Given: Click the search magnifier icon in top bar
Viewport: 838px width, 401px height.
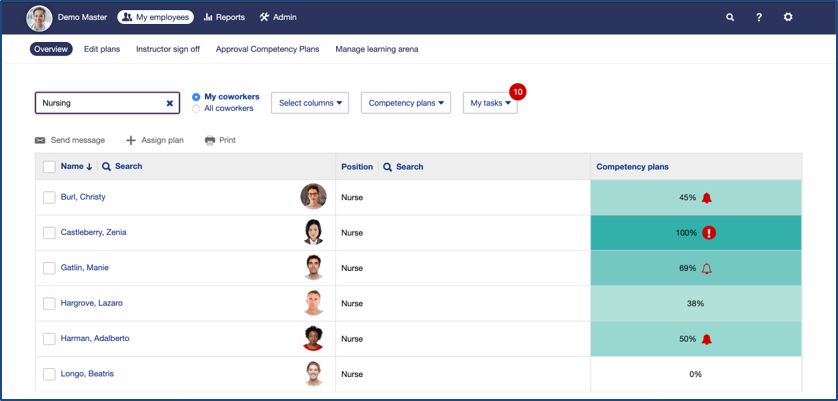Looking at the screenshot, I should tap(730, 17).
